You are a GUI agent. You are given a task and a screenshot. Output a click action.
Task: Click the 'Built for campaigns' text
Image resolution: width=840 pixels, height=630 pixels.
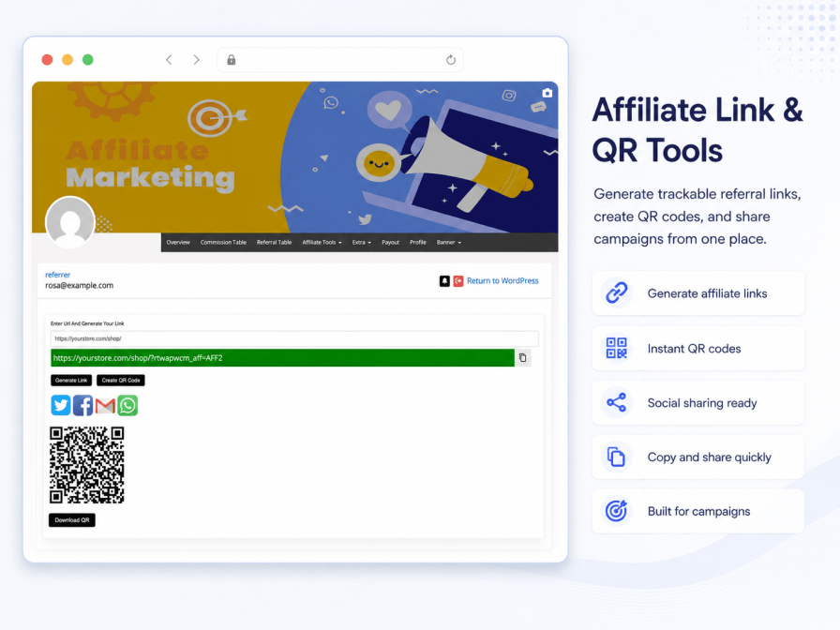pyautogui.click(x=698, y=512)
